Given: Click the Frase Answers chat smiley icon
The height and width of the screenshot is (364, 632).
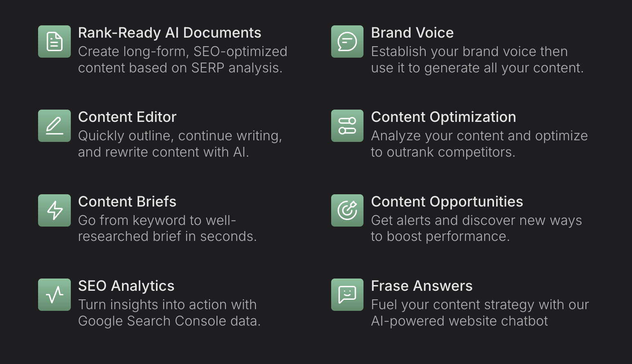Looking at the screenshot, I should [347, 295].
